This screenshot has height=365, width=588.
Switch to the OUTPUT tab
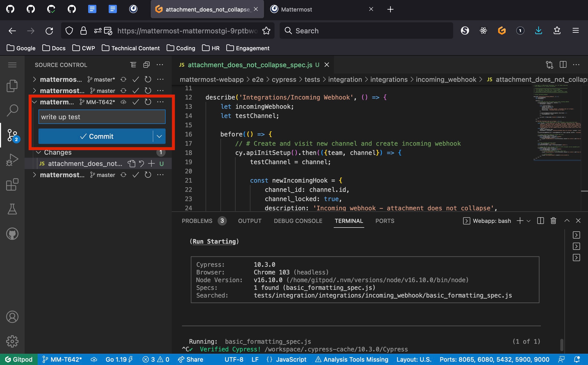[x=250, y=221]
